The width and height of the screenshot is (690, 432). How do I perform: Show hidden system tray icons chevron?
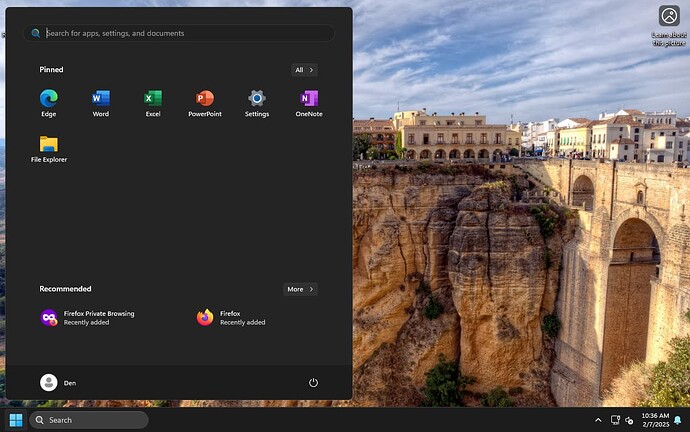pyautogui.click(x=598, y=420)
